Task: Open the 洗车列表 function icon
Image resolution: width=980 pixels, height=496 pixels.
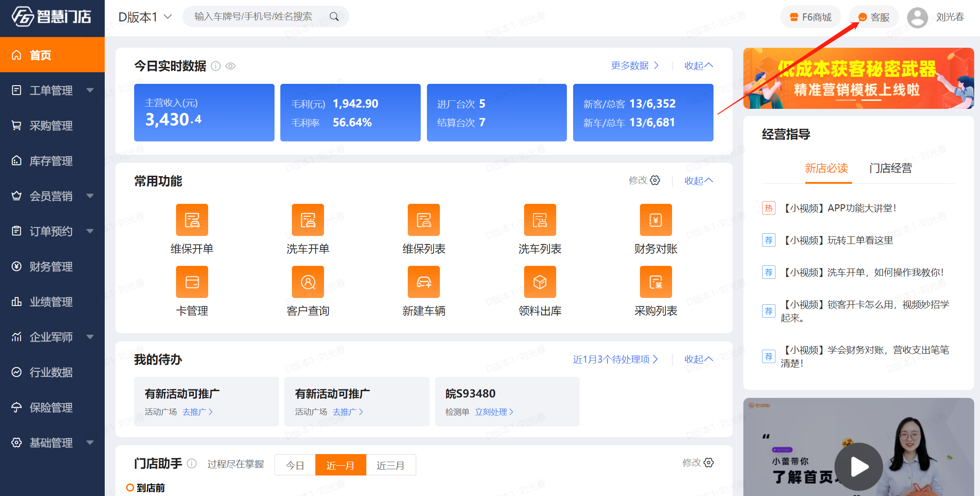Action: (540, 220)
